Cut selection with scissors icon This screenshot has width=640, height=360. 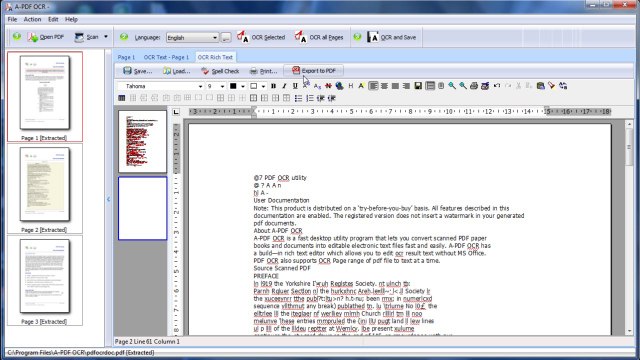[518, 86]
